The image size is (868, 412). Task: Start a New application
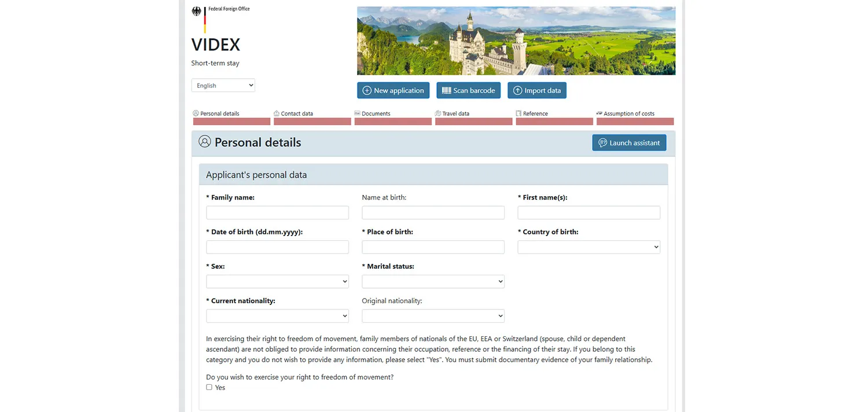pyautogui.click(x=393, y=90)
